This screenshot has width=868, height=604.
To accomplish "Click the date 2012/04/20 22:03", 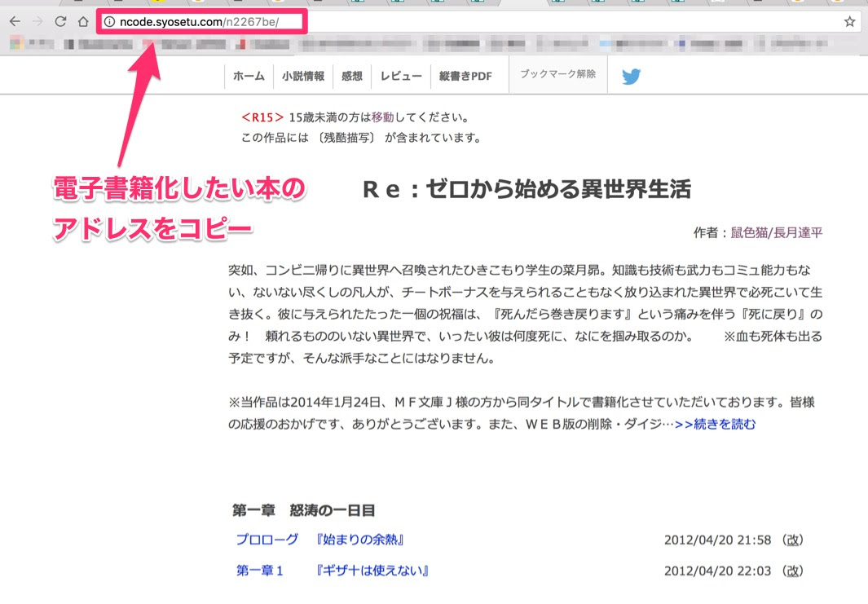I will point(717,571).
